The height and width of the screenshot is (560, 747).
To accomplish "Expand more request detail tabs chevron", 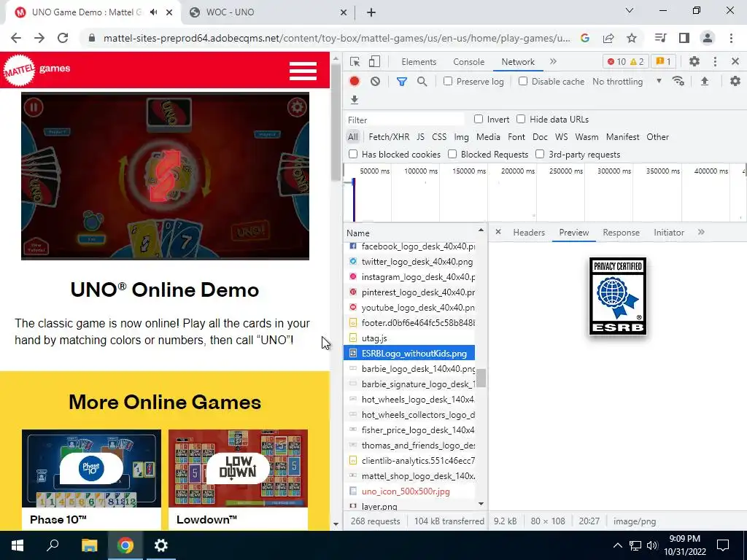I will coord(701,232).
